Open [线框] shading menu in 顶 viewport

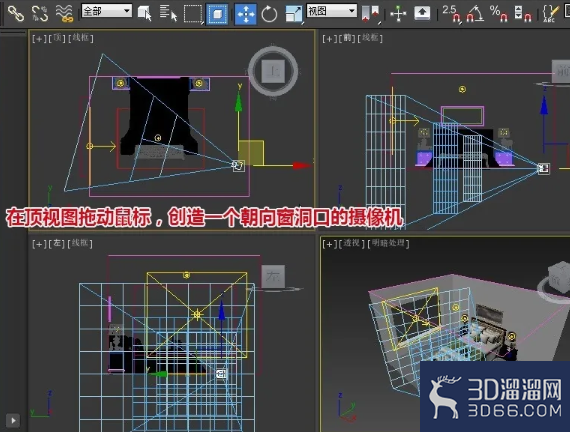81,38
